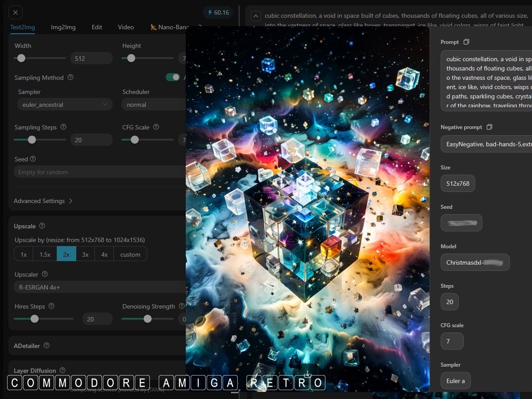
Task: Click the Layer Diffusion help icon
Action: pyautogui.click(x=63, y=371)
